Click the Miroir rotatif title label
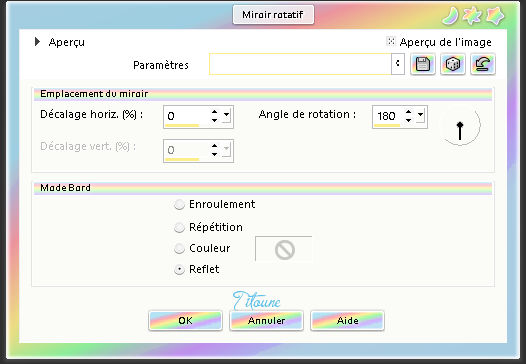The image size is (526, 364). pos(273,15)
